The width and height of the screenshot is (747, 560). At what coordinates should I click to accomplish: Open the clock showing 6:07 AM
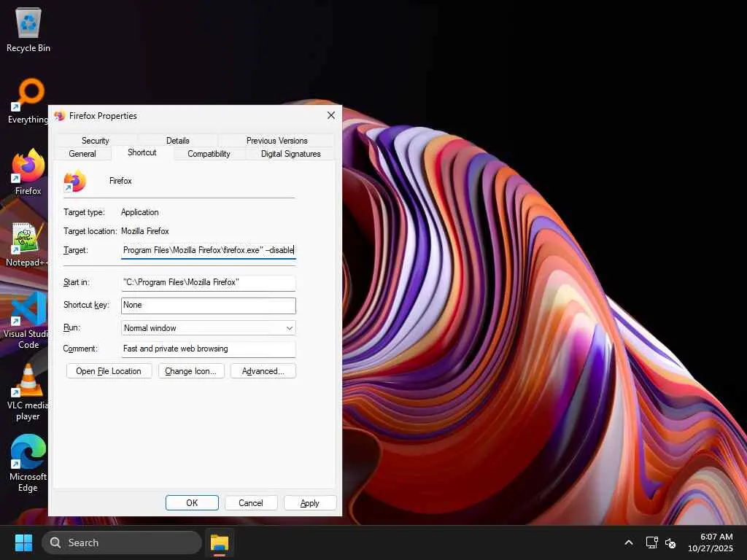(x=711, y=542)
